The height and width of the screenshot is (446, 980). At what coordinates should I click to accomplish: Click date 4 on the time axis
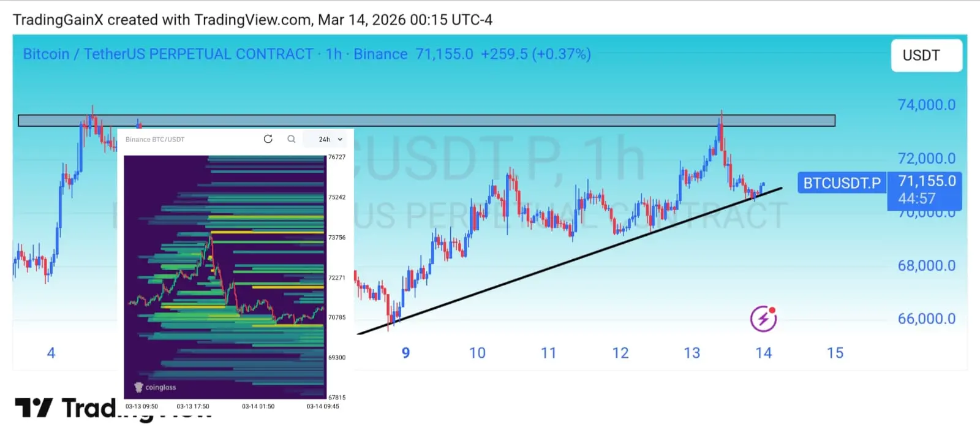51,353
